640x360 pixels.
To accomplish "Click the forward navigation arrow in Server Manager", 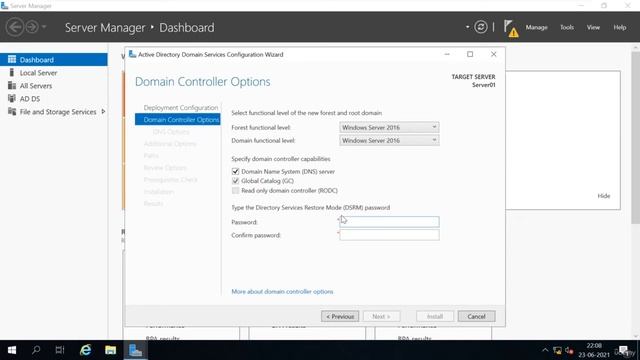I will [x=31, y=27].
